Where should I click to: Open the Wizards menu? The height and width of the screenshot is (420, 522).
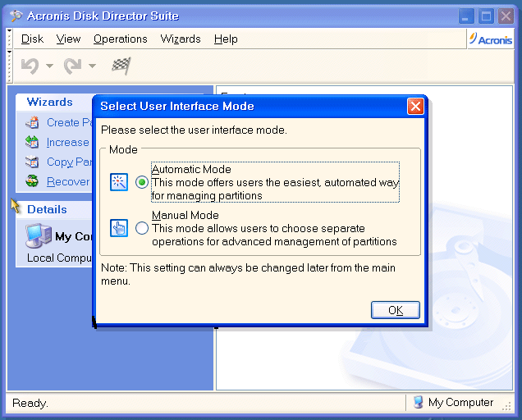[x=181, y=39]
